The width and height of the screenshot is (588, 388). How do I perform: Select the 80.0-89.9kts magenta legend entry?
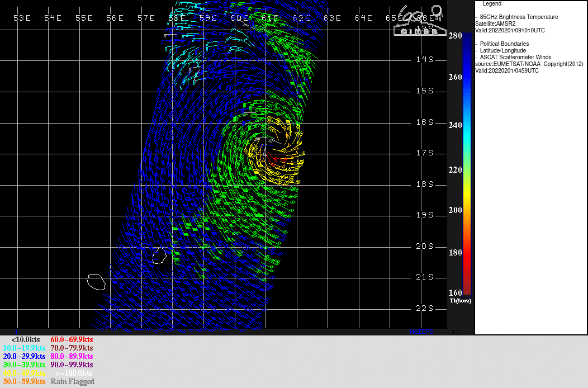click(72, 356)
